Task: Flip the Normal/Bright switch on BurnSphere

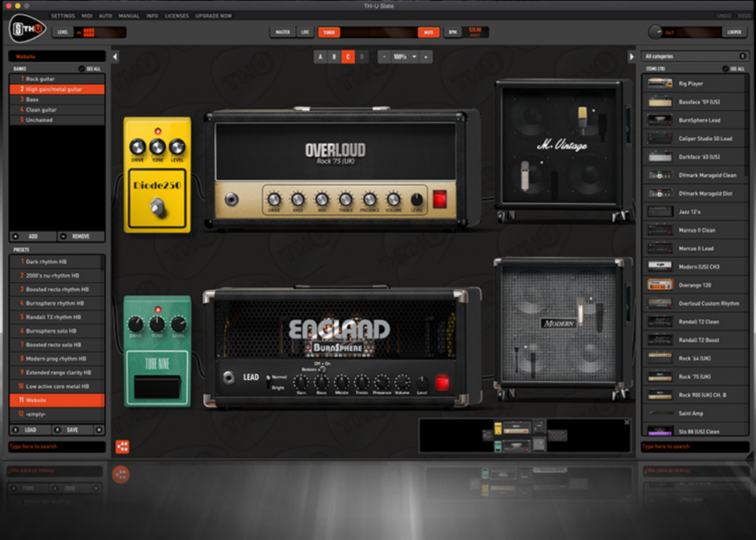Action: (x=268, y=381)
